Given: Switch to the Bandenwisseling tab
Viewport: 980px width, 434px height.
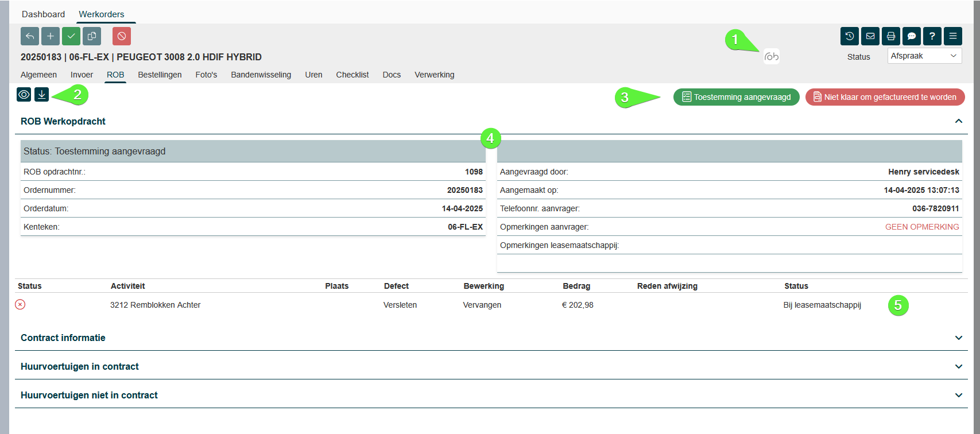Looking at the screenshot, I should click(261, 75).
